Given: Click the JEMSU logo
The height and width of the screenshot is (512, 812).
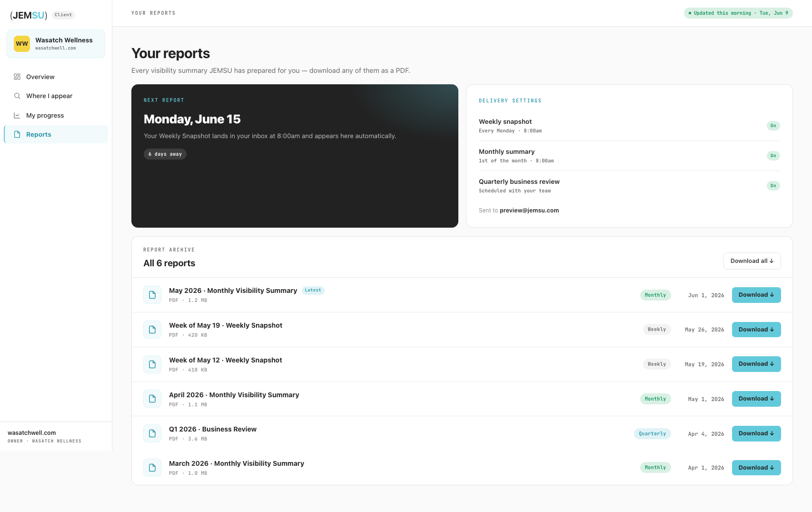Looking at the screenshot, I should [29, 15].
